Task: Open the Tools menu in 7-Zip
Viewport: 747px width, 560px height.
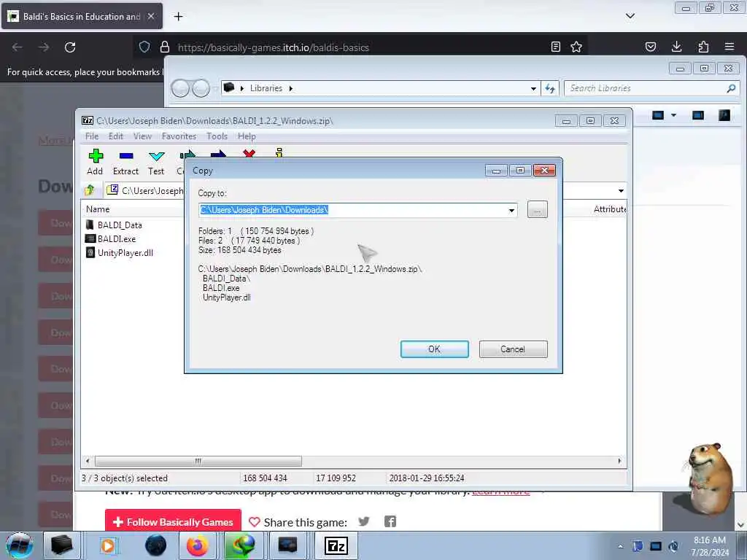Action: pyautogui.click(x=217, y=136)
